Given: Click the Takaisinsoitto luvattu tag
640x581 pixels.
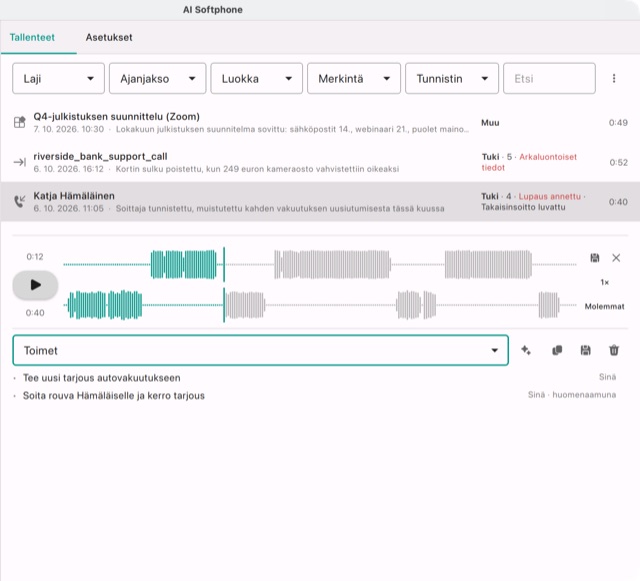Looking at the screenshot, I should click(523, 207).
